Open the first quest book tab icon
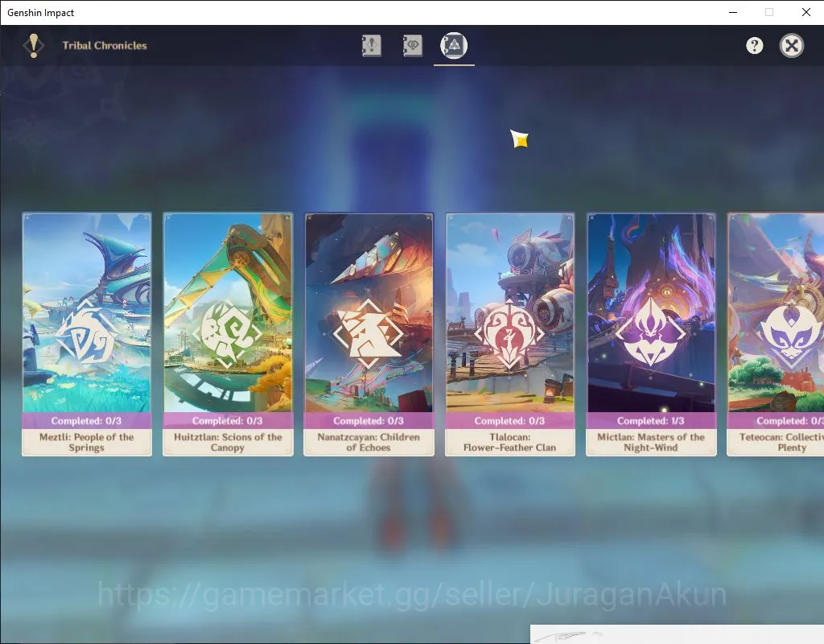824x644 pixels. point(371,45)
